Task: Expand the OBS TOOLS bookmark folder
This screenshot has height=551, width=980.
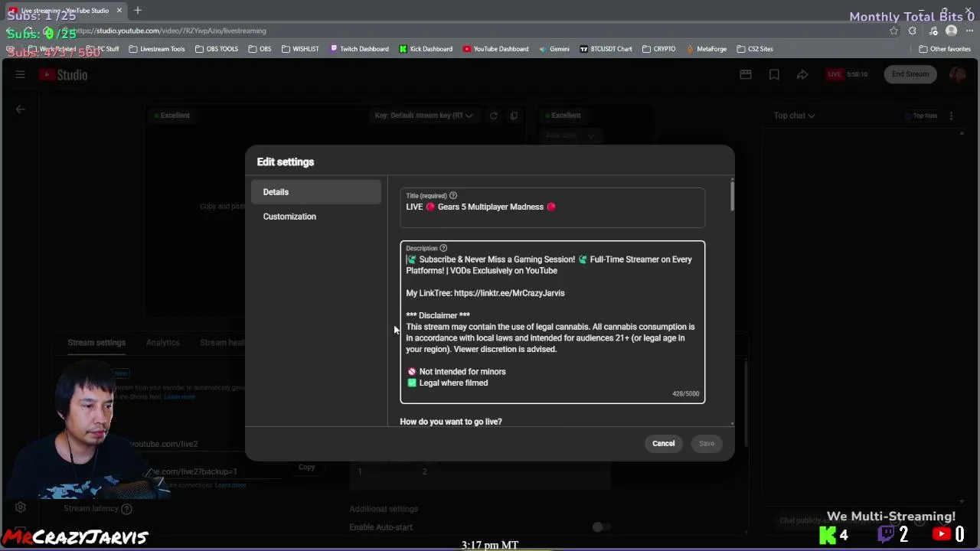Action: tap(217, 49)
